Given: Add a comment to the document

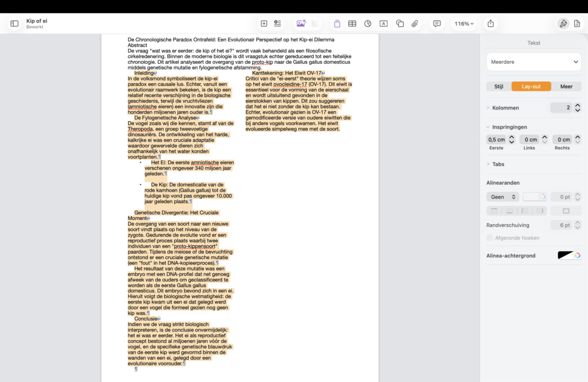Looking at the screenshot, I should pos(437,24).
